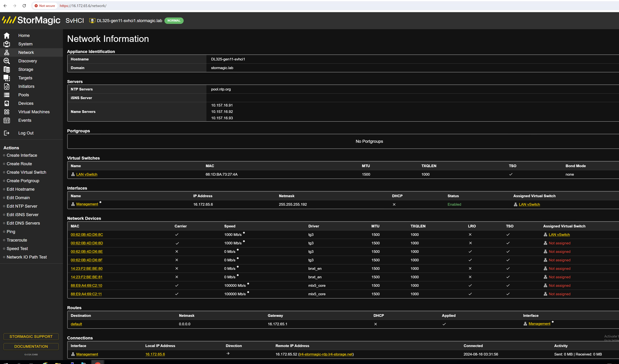619x364 pixels.
Task: Open the Management interface link in Interfaces
Action: pyautogui.click(x=87, y=204)
